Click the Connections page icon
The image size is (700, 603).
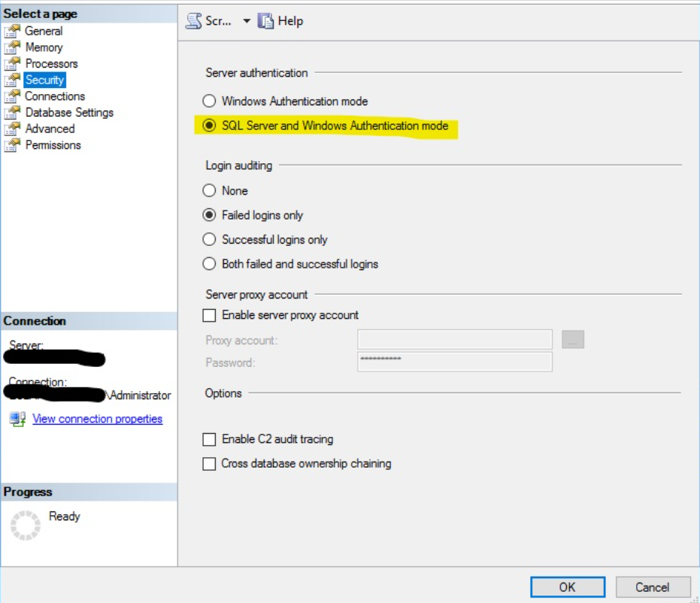[x=12, y=96]
